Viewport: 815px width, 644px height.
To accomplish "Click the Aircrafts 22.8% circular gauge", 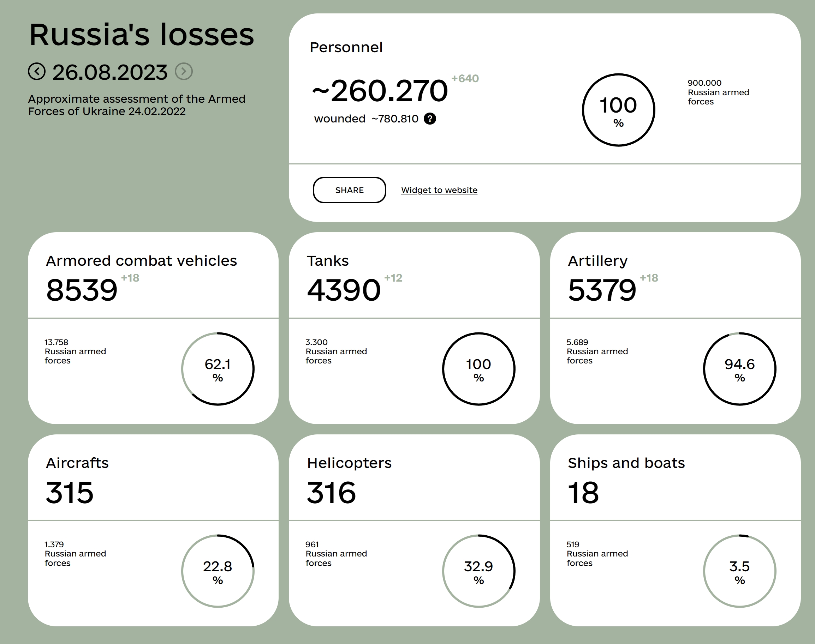I will click(x=218, y=571).
